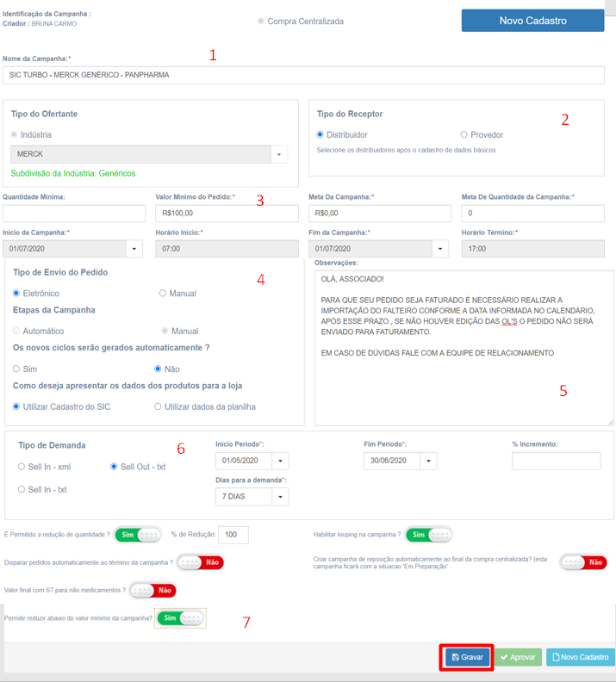Screen dimensions: 616x682
Task: Open the Fim Período date dropdown
Action: pyautogui.click(x=427, y=461)
